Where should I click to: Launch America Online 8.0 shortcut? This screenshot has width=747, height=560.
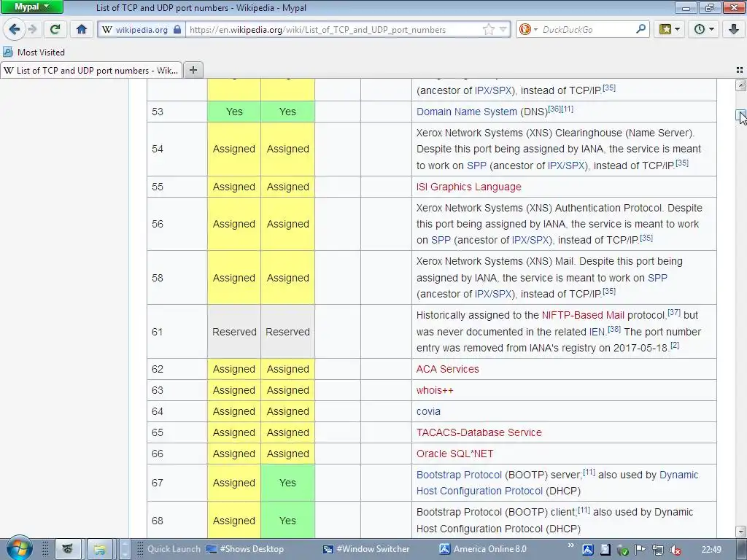point(483,549)
